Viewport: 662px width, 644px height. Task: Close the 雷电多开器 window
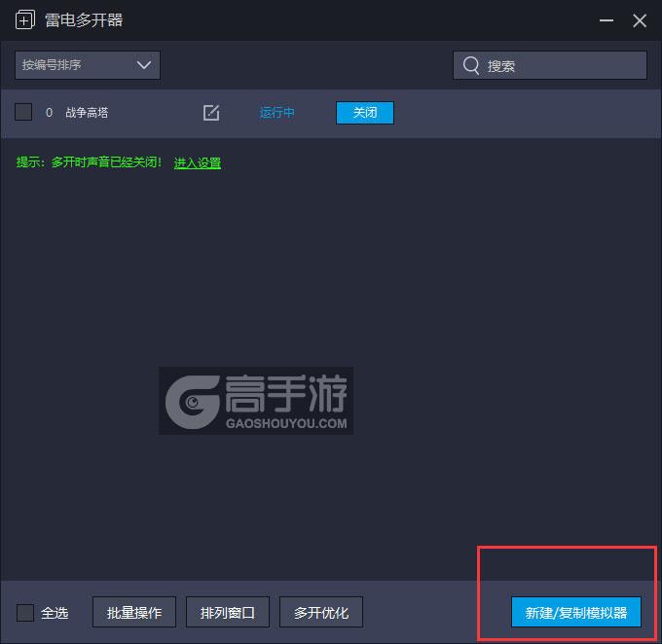pos(640,20)
